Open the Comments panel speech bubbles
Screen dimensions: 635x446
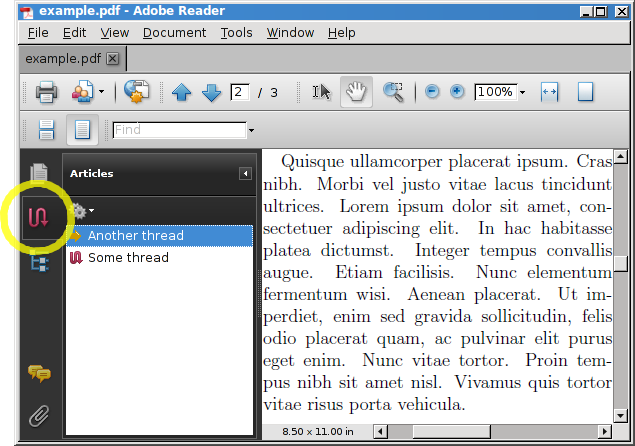(39, 374)
